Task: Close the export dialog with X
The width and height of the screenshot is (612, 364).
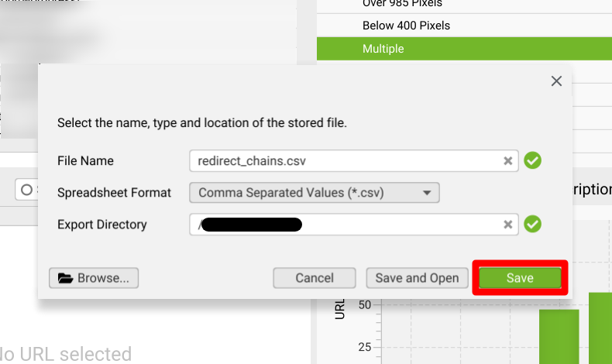Action: 555,81
